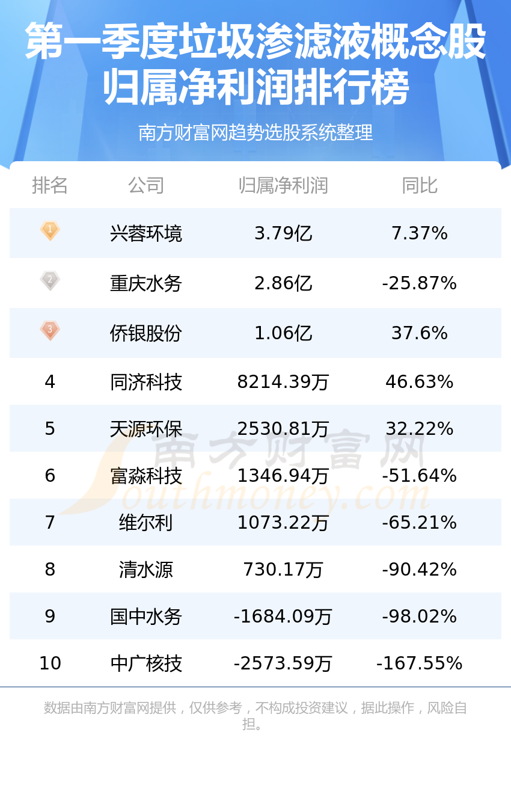Open company 重庆水务 entry
511x812 pixels.
(x=146, y=283)
